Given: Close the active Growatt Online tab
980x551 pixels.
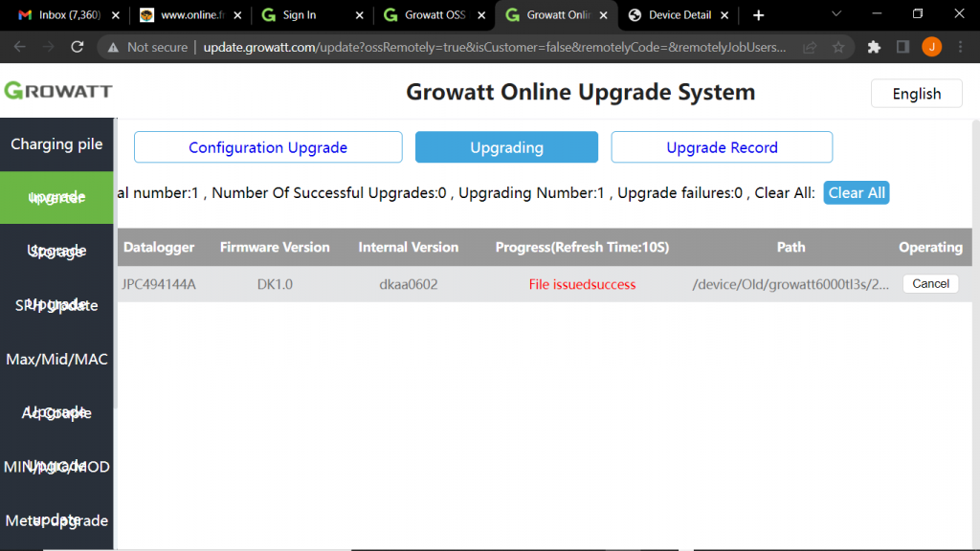Looking at the screenshot, I should pos(603,15).
